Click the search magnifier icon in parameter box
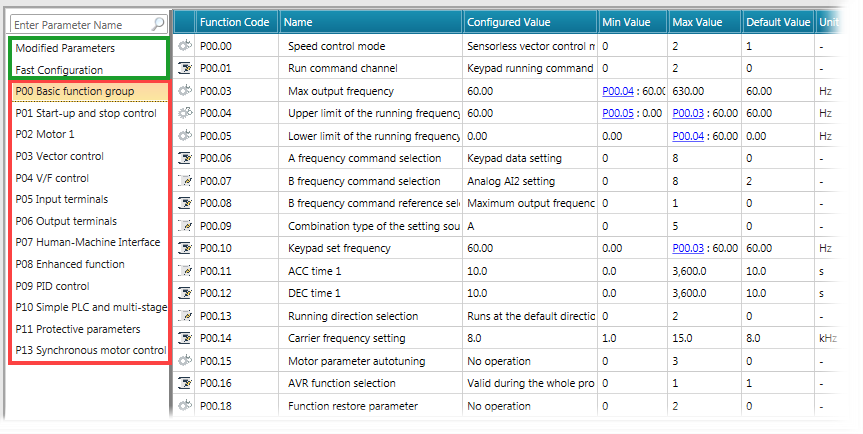 157,23
